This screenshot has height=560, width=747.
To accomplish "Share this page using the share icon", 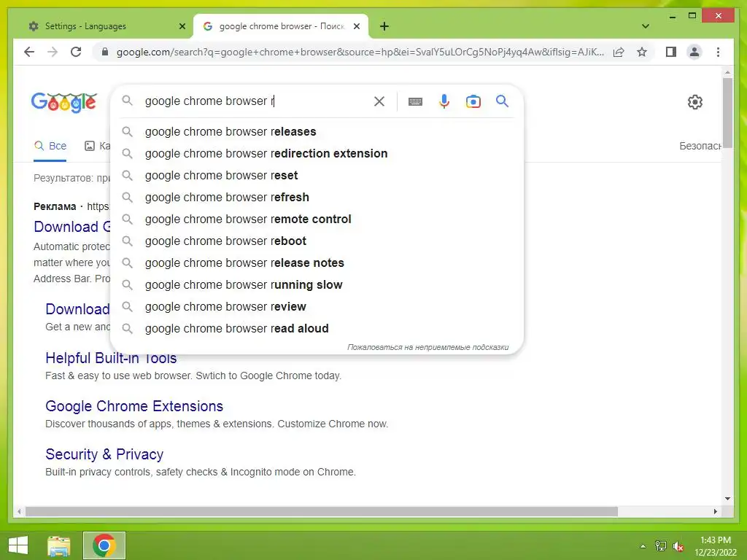I will click(619, 52).
